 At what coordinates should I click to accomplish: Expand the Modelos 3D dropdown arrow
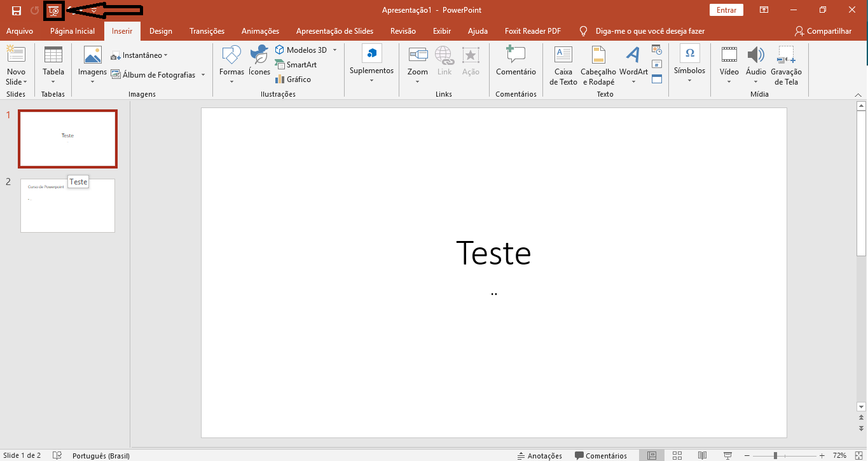pyautogui.click(x=335, y=50)
